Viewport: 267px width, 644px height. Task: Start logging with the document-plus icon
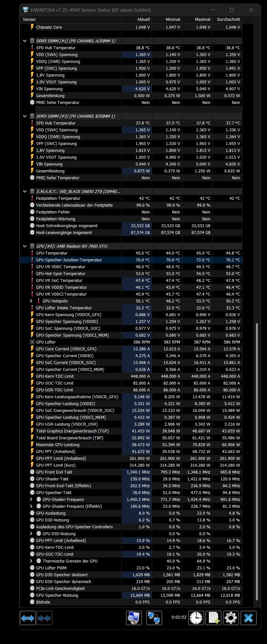tap(213, 618)
